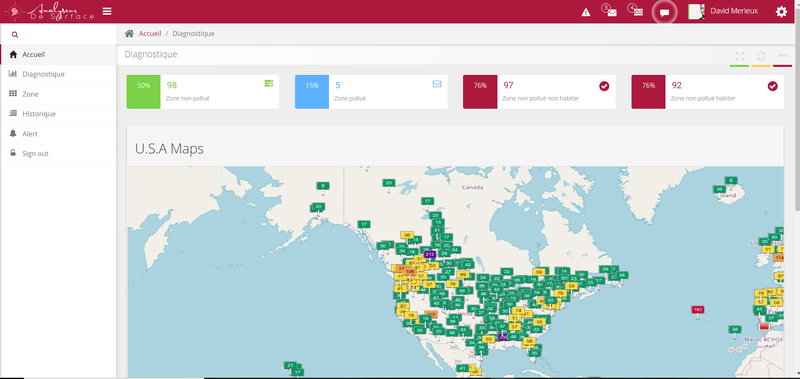Click the green 50% tile
800x379 pixels.
[x=143, y=92]
